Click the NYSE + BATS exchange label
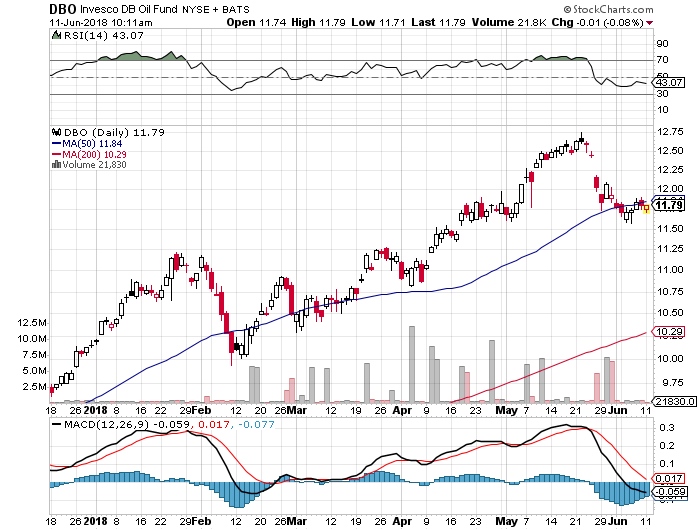Viewport: 700px width, 530px height. (215, 9)
